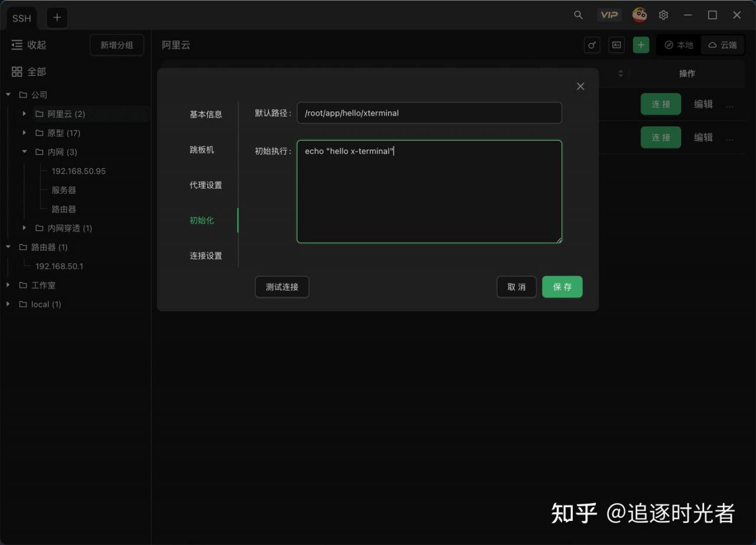Switch to 代理设置 section

tap(206, 185)
